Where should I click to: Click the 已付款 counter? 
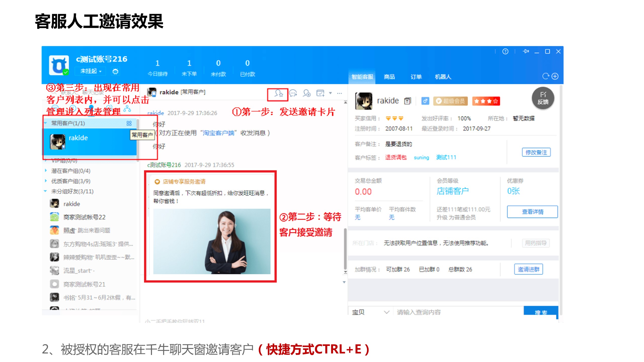coord(247,68)
